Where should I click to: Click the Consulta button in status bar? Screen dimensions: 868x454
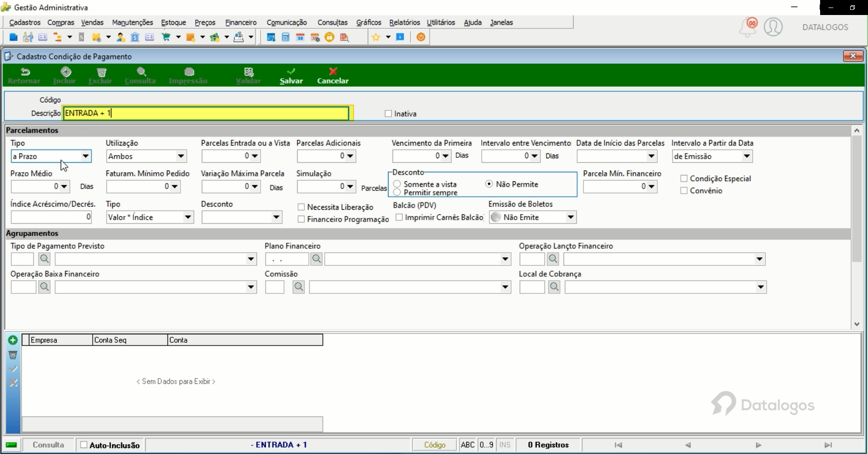click(48, 445)
